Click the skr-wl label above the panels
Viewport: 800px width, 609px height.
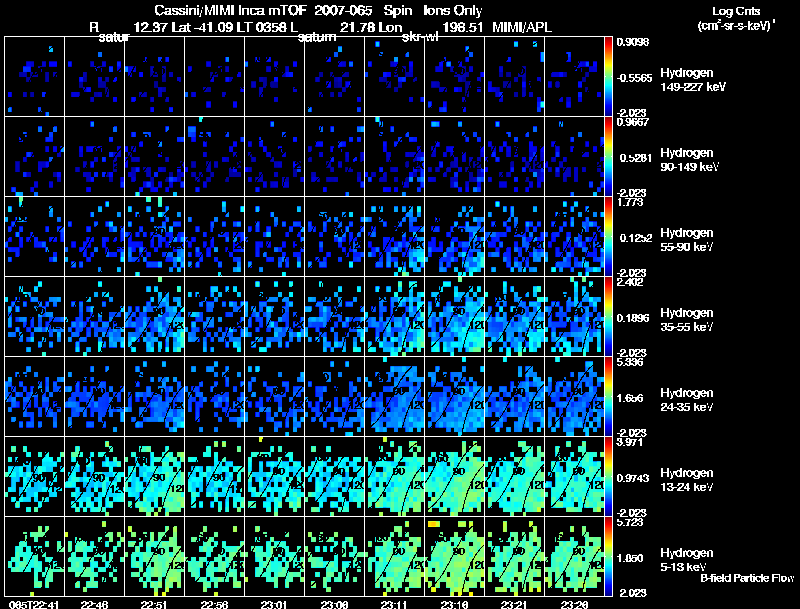(420, 37)
